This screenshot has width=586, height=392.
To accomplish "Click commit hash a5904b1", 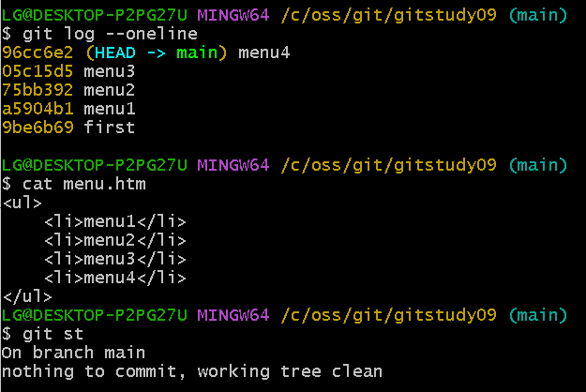I will (x=38, y=109).
